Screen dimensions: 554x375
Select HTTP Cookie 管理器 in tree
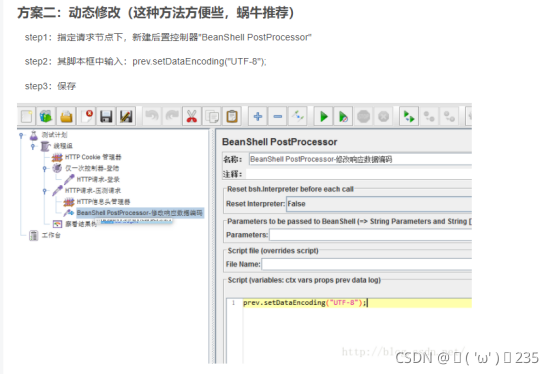(93, 157)
